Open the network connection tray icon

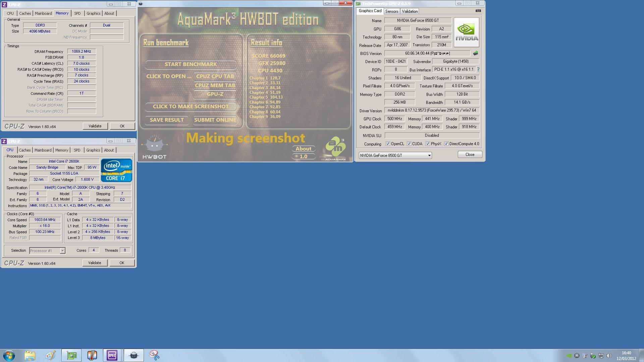(x=601, y=356)
